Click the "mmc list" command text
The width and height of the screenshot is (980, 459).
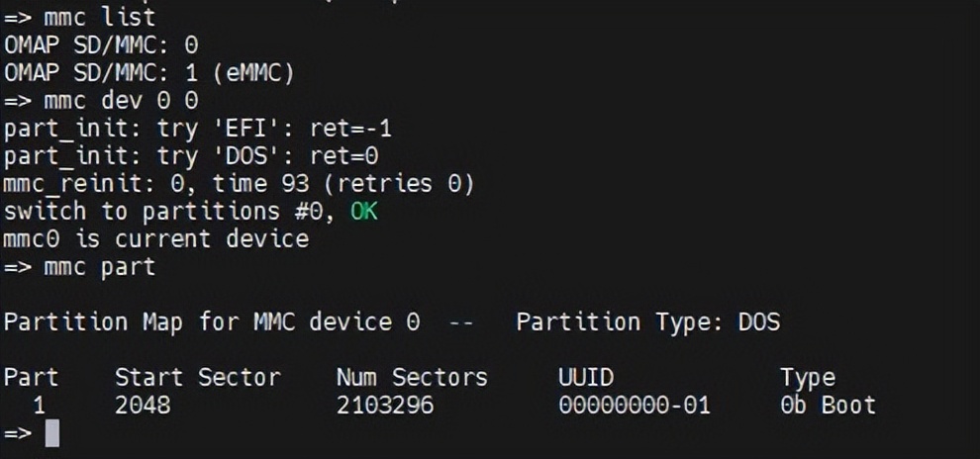[99, 17]
